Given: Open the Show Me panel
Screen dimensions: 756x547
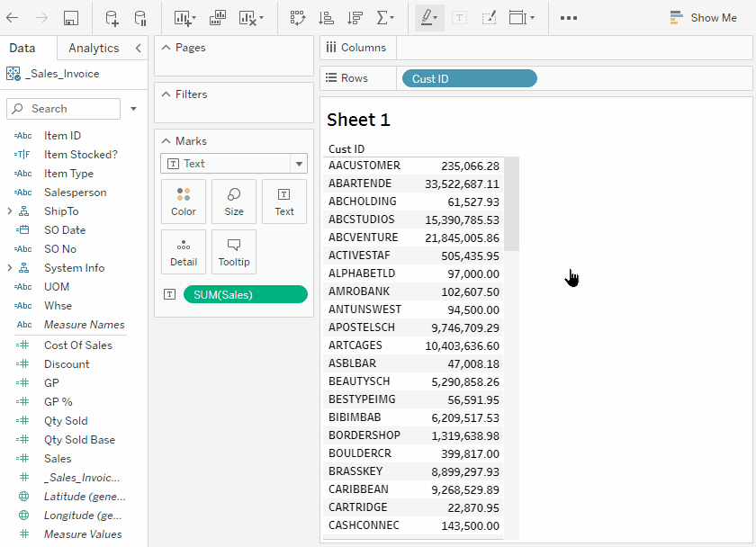Looking at the screenshot, I should 703,18.
